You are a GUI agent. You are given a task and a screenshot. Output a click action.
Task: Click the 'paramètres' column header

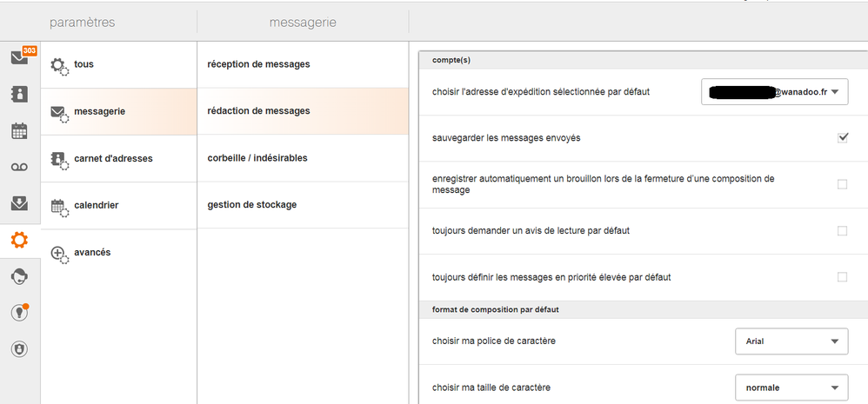(x=82, y=23)
